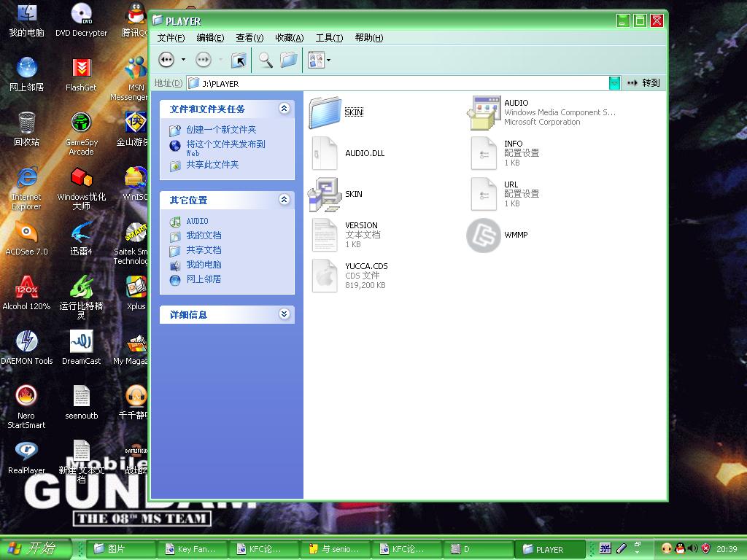
Task: Switch to 图片 taskbar window
Action: [x=123, y=549]
